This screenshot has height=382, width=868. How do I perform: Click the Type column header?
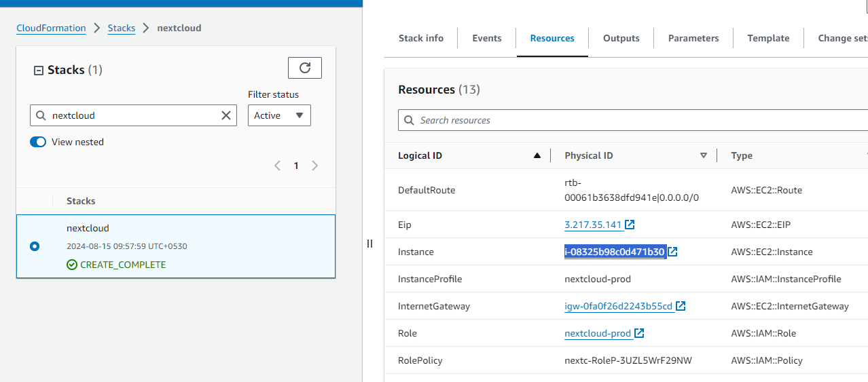point(742,155)
